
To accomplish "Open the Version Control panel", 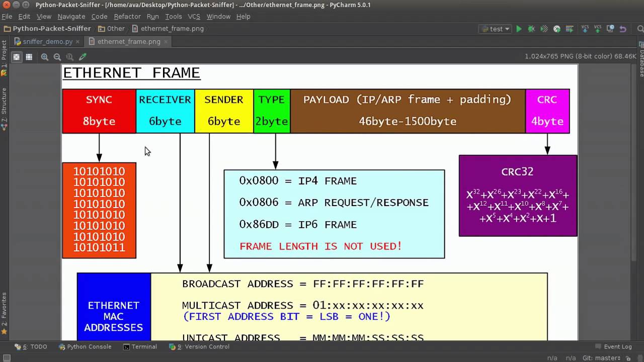I will [199, 347].
